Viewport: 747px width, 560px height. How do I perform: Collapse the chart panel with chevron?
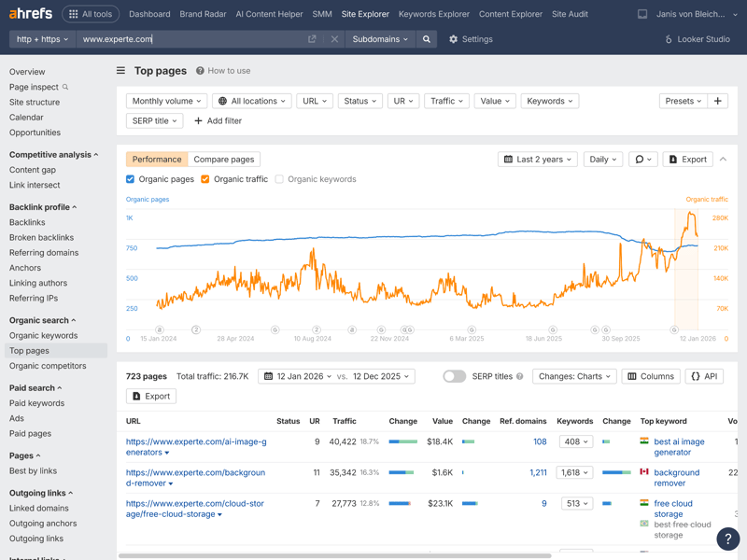coord(723,160)
